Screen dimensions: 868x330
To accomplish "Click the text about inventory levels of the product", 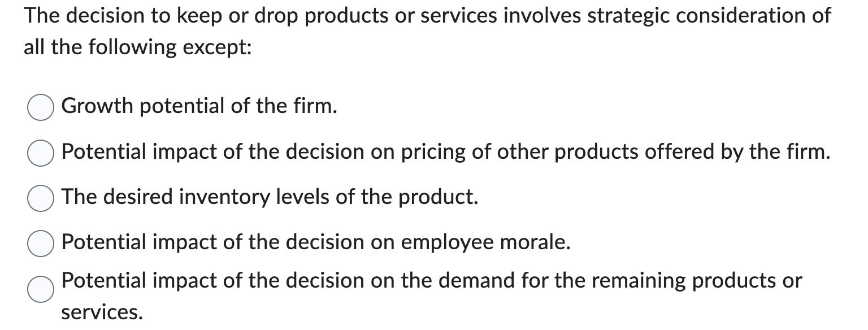I will coord(270,197).
